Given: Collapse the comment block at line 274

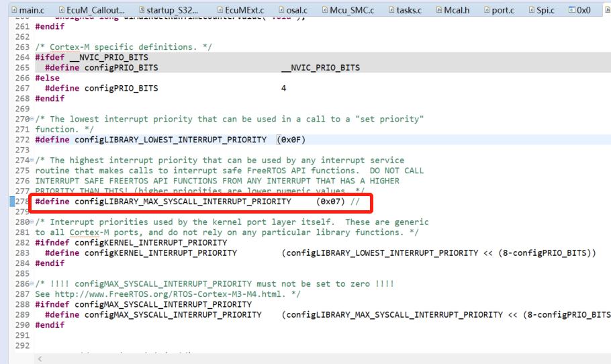Looking at the screenshot, I should coord(32,161).
